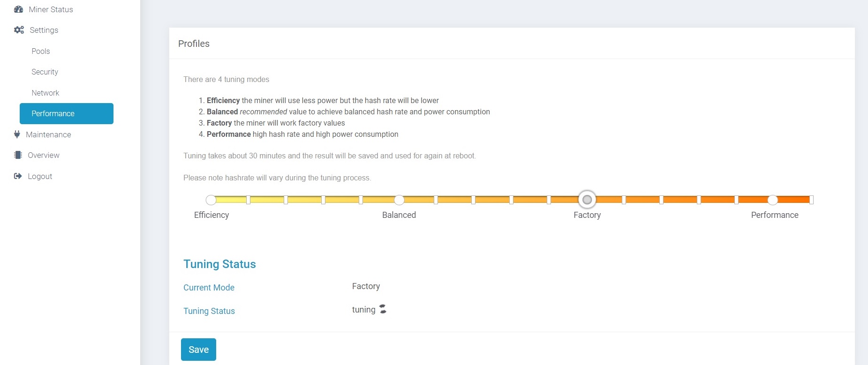Open the Pools settings page

tap(41, 51)
